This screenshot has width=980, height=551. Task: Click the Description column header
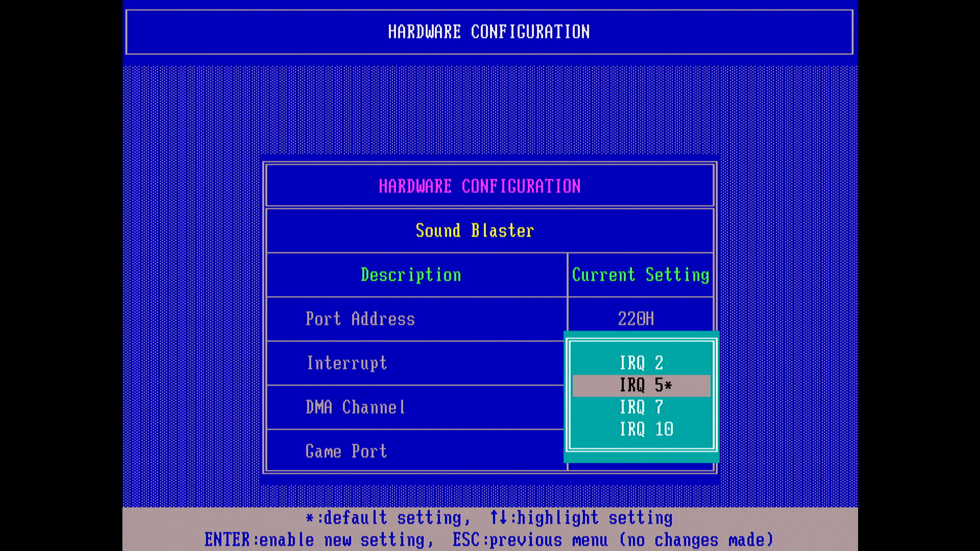(411, 275)
